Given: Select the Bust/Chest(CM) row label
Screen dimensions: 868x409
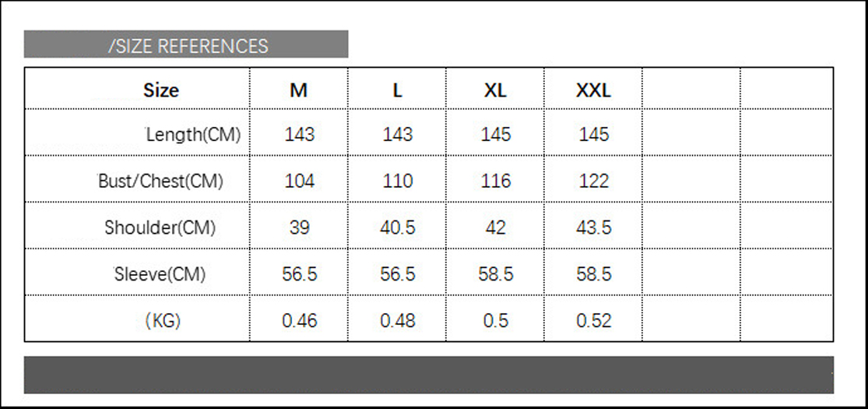Looking at the screenshot, I should click(x=160, y=182).
